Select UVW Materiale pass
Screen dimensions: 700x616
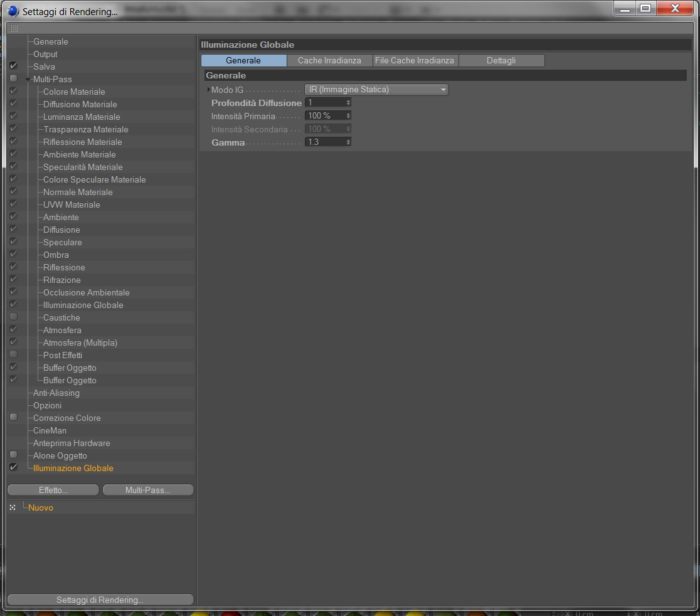click(72, 204)
